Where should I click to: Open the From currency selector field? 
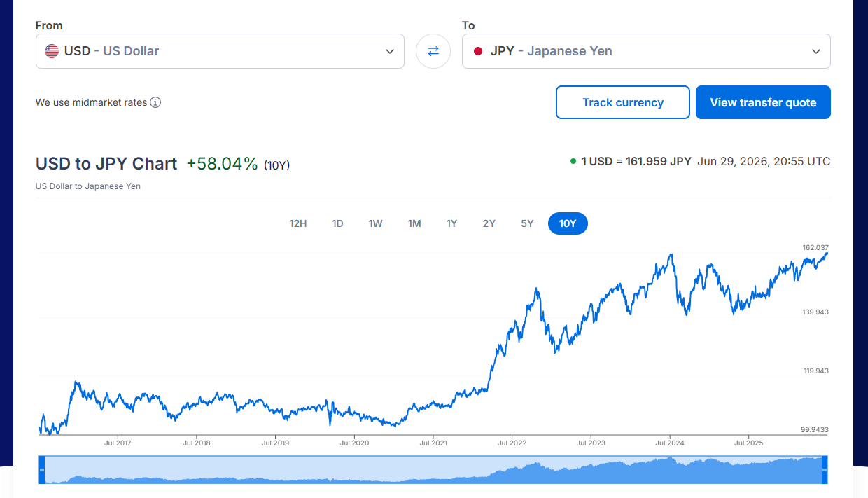coord(220,51)
